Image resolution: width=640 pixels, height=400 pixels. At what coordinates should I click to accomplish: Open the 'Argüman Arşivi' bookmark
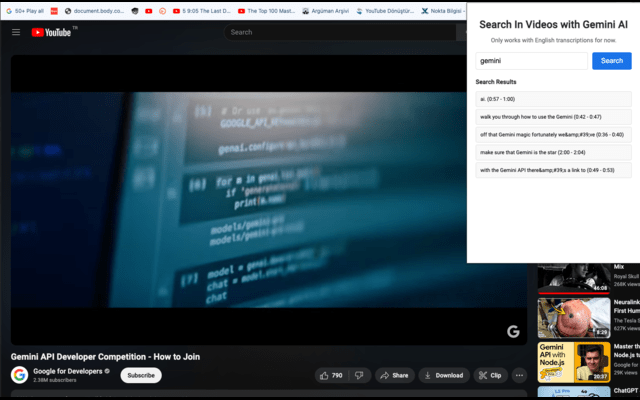point(325,11)
